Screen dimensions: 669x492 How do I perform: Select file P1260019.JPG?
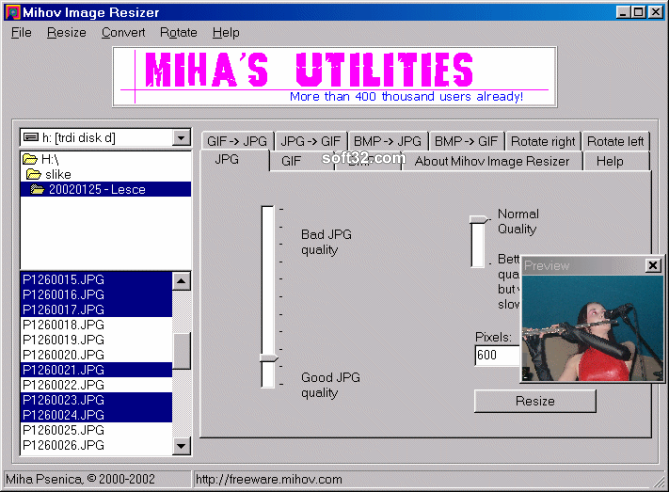96,340
